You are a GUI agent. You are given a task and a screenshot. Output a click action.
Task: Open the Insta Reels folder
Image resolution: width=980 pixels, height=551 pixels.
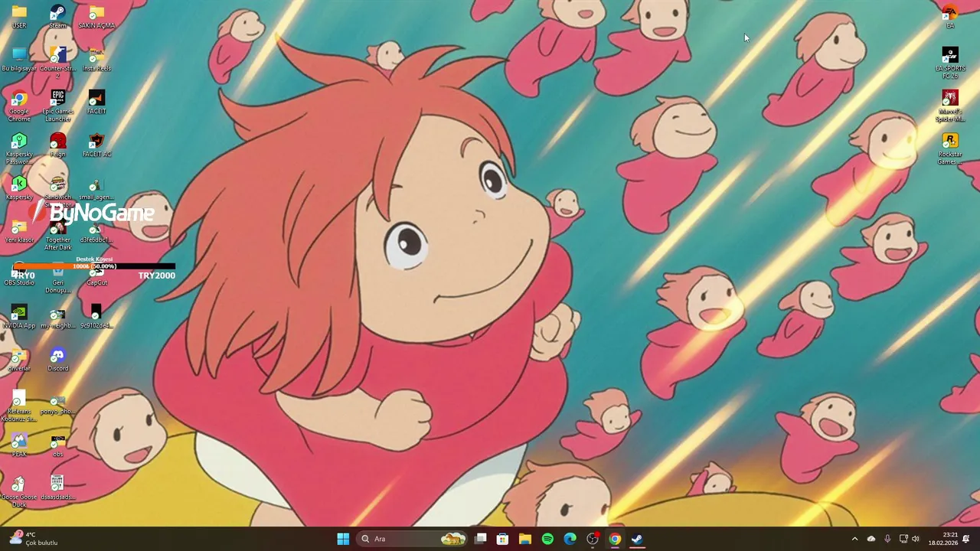(96, 60)
